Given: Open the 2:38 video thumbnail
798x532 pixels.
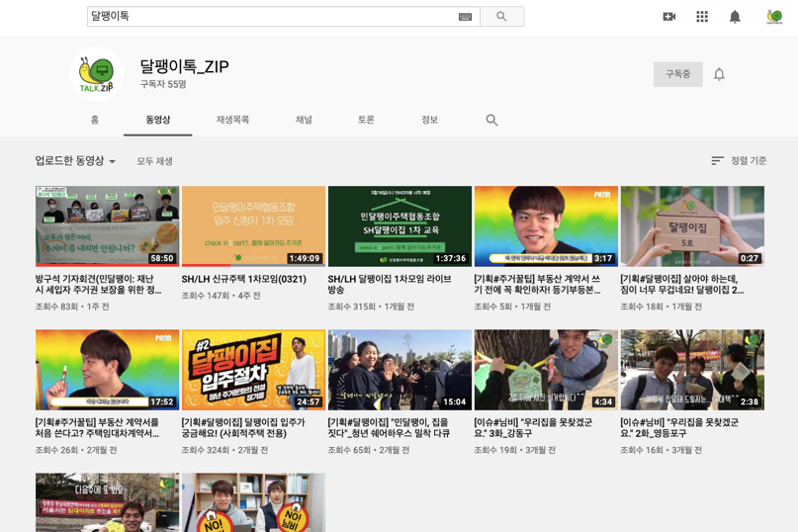Looking at the screenshot, I should pos(692,370).
